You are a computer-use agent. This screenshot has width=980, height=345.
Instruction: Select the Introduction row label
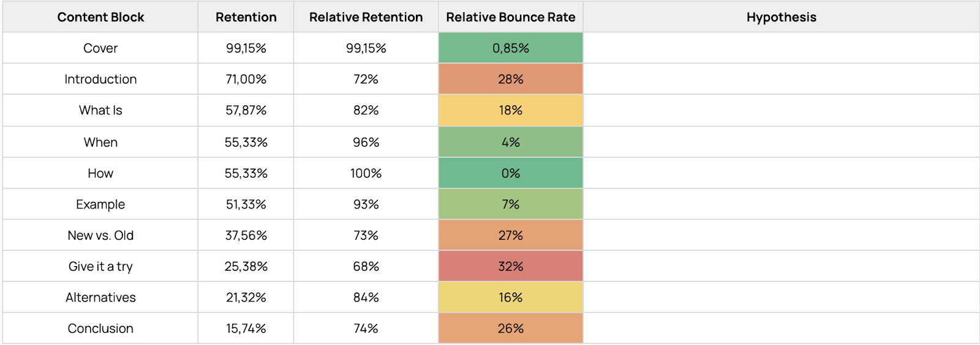[100, 80]
